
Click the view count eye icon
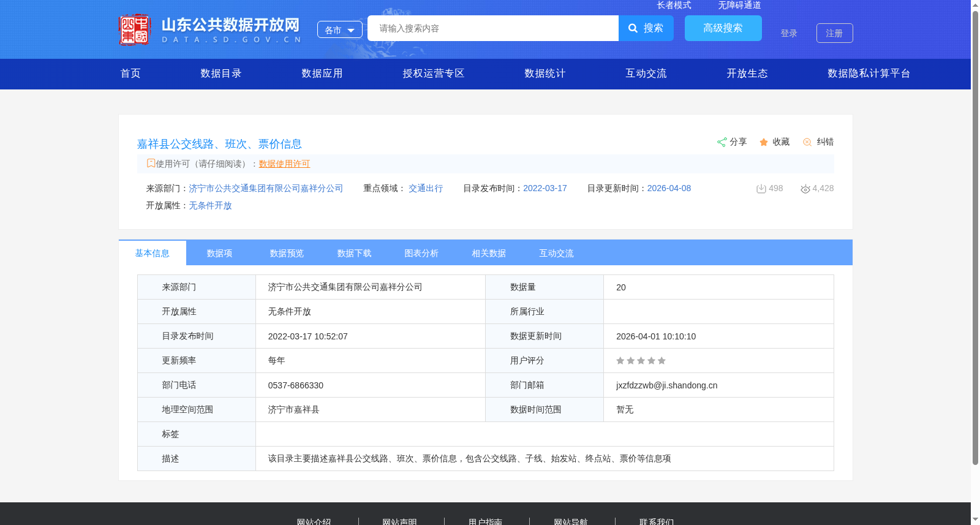point(805,189)
